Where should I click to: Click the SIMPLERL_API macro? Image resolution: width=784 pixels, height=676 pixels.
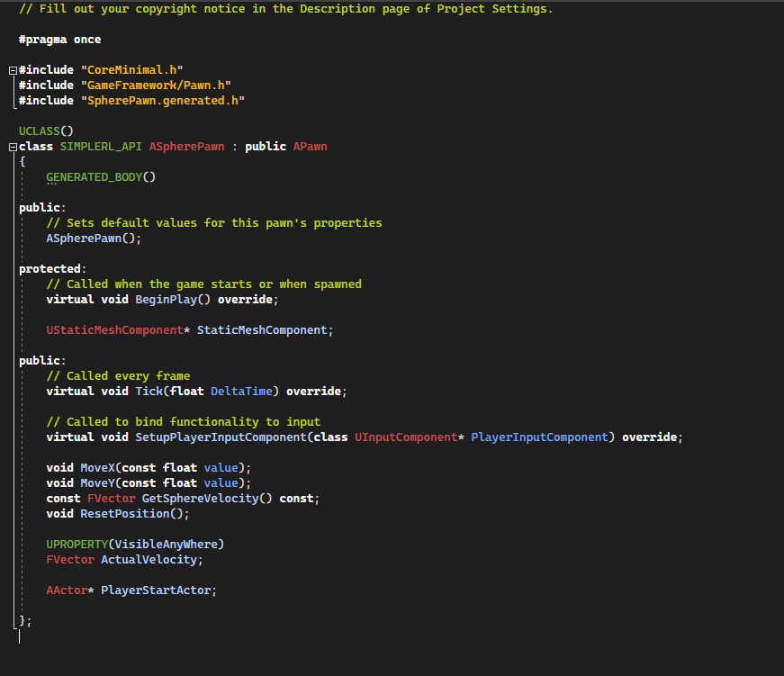point(101,147)
